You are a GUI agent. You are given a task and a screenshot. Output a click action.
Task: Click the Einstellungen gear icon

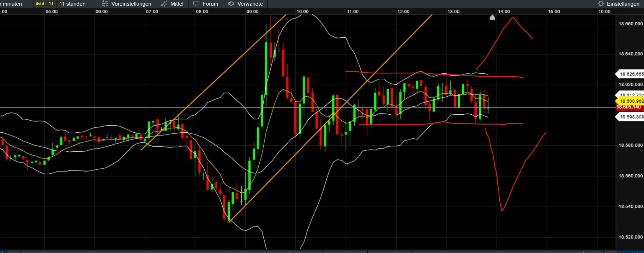tap(601, 4)
